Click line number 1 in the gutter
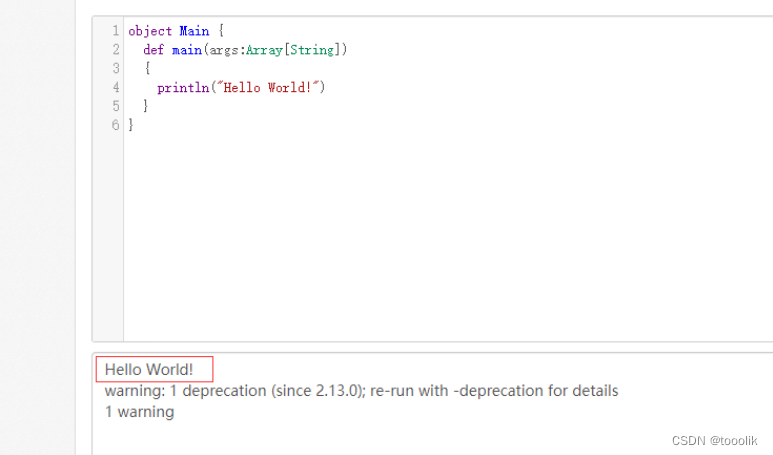 [x=115, y=31]
